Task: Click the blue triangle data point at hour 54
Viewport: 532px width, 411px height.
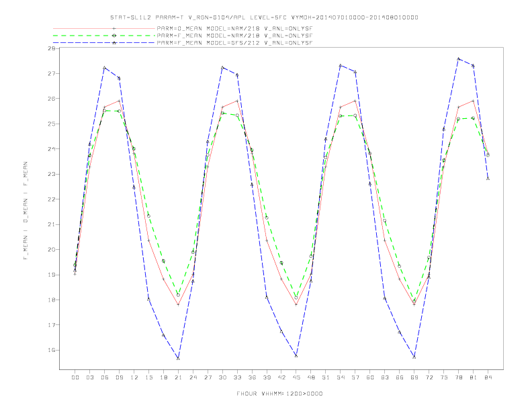Action: click(341, 65)
